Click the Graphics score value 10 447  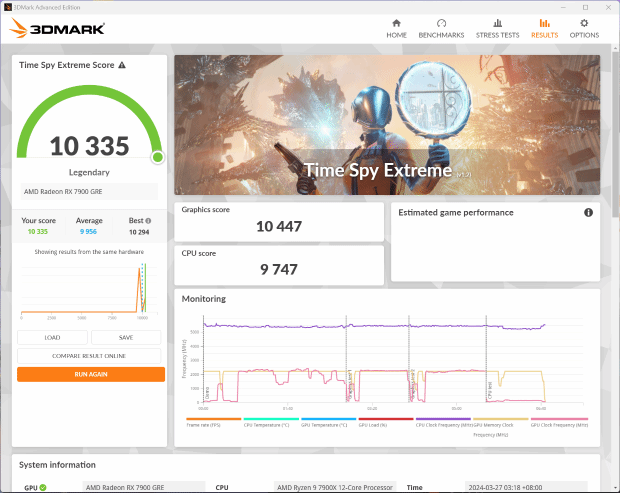click(279, 227)
